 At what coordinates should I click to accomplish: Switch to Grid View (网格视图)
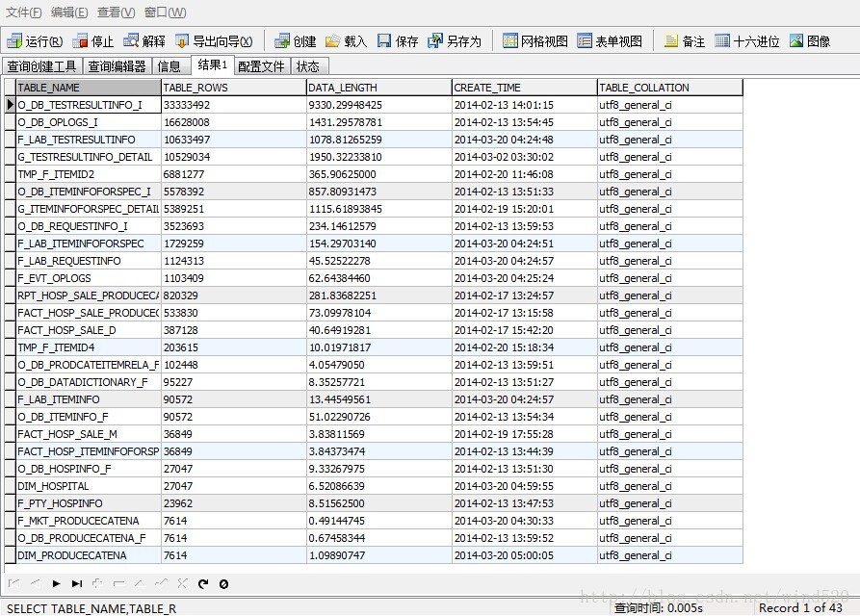point(535,41)
